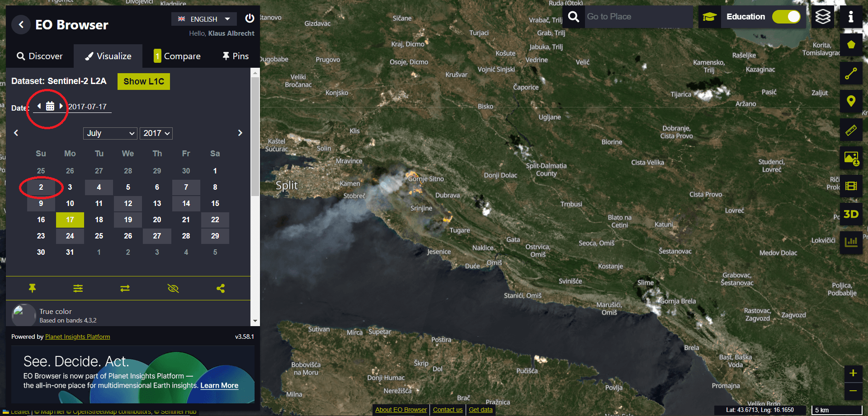Select the pentagon area-of-interest tool
868x416 pixels.
851,45
